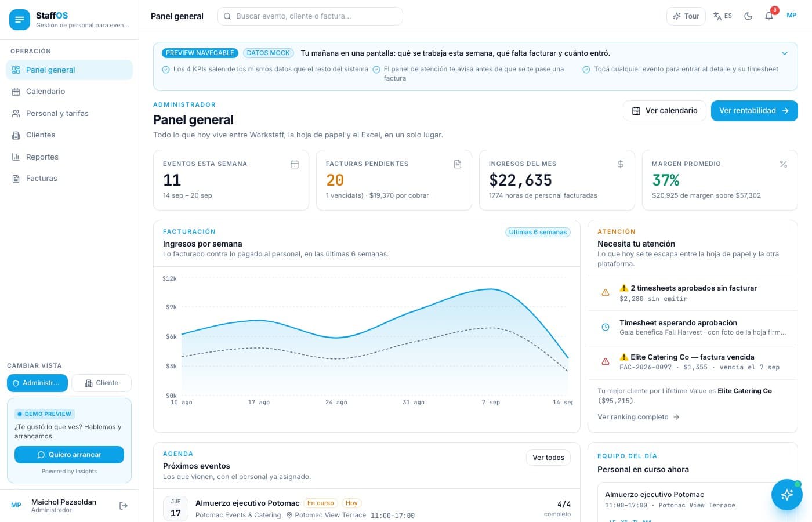The height and width of the screenshot is (522, 812).
Task: Click the En curso status tag
Action: (321, 503)
